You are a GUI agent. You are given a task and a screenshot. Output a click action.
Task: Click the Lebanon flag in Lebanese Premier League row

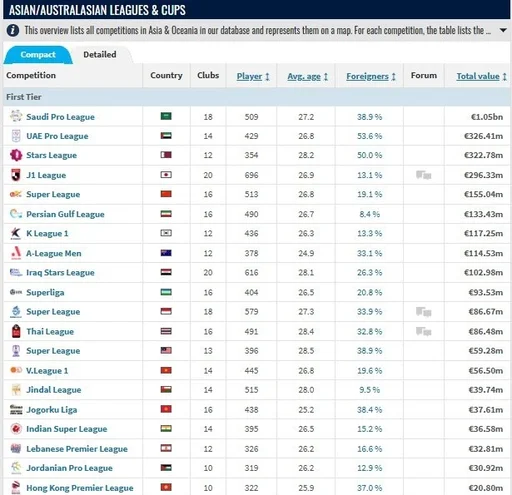(166, 448)
